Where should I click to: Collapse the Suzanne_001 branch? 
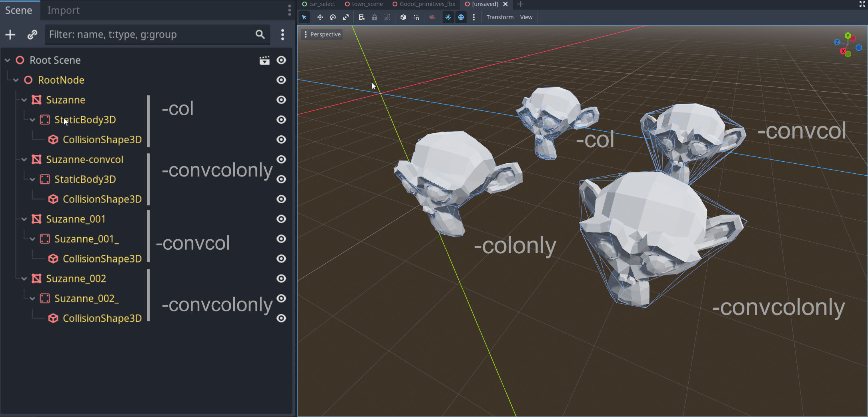coord(24,219)
